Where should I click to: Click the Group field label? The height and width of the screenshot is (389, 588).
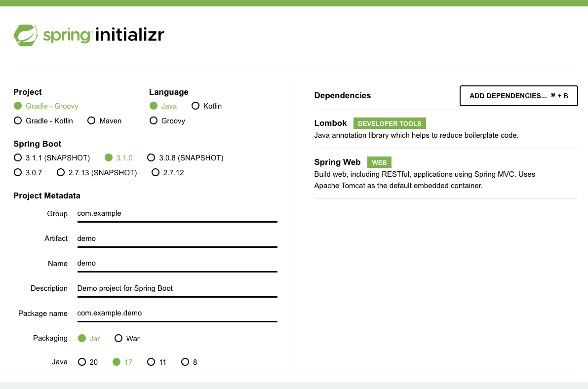pos(57,213)
